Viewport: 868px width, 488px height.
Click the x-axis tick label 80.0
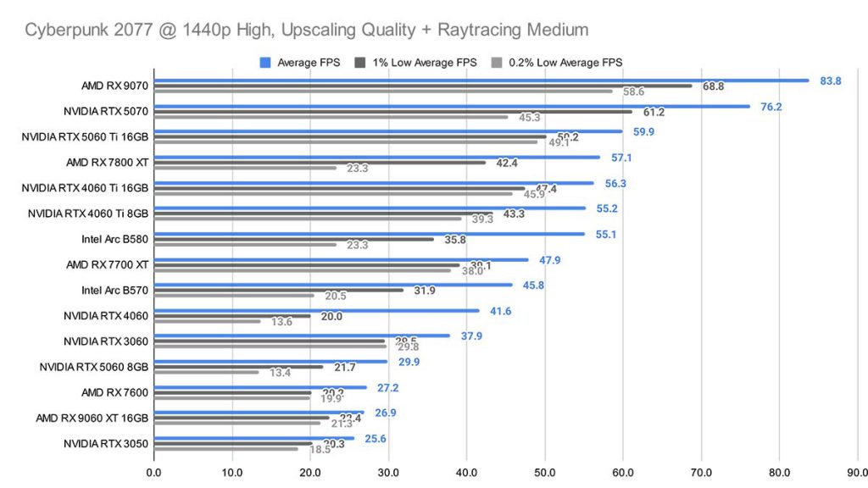click(x=780, y=473)
